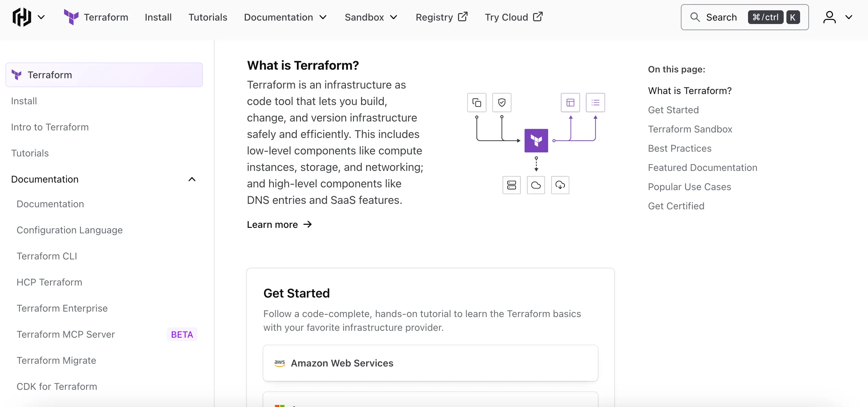Open the dropdown beside the HashiCorp logo

coord(42,17)
